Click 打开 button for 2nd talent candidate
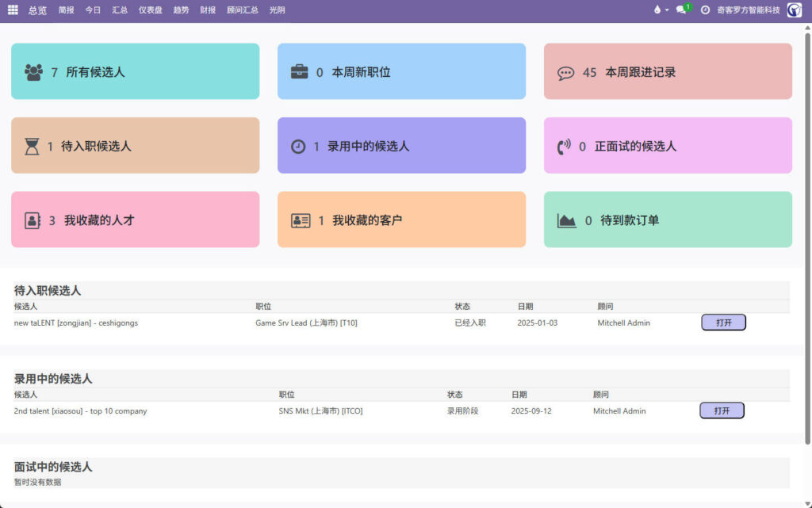This screenshot has height=508, width=812. click(721, 410)
